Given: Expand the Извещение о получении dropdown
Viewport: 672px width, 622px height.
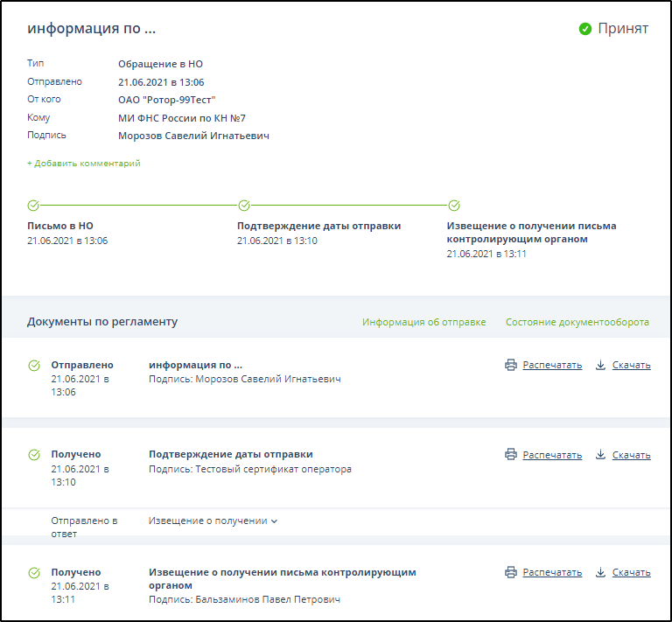Looking at the screenshot, I should pyautogui.click(x=213, y=521).
